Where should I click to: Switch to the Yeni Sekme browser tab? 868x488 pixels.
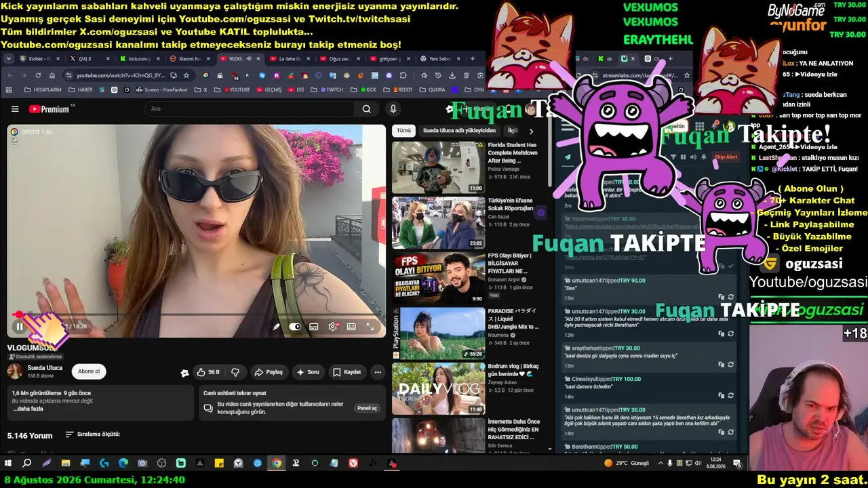pyautogui.click(x=439, y=59)
